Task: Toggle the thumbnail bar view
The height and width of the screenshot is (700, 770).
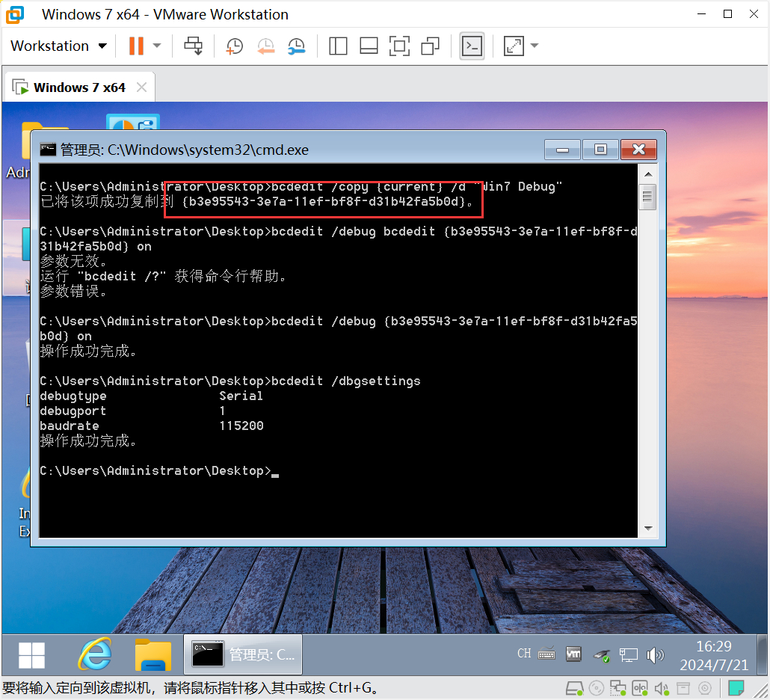Action: tap(369, 46)
